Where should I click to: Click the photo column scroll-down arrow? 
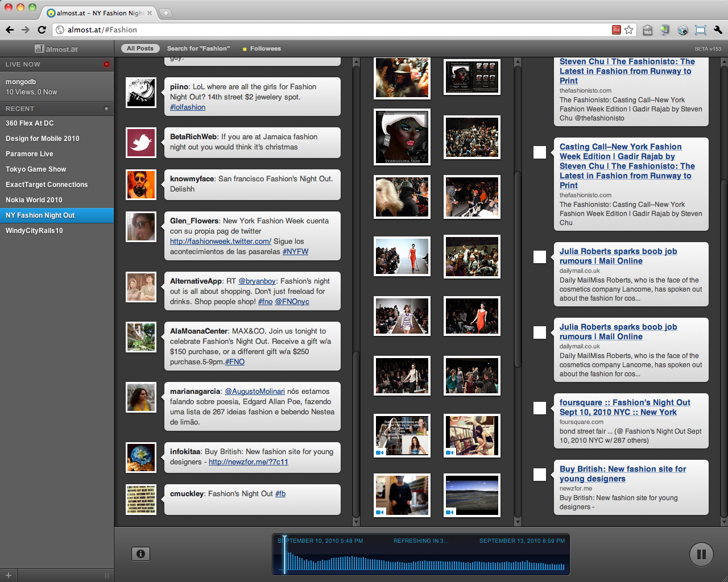[x=518, y=522]
